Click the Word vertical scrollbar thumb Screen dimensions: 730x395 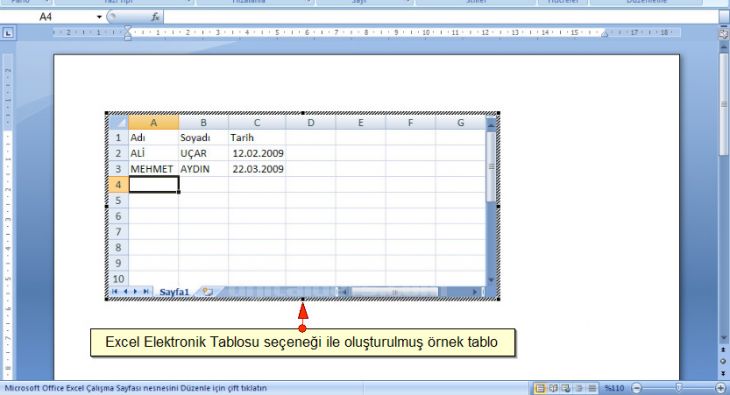coord(723,103)
